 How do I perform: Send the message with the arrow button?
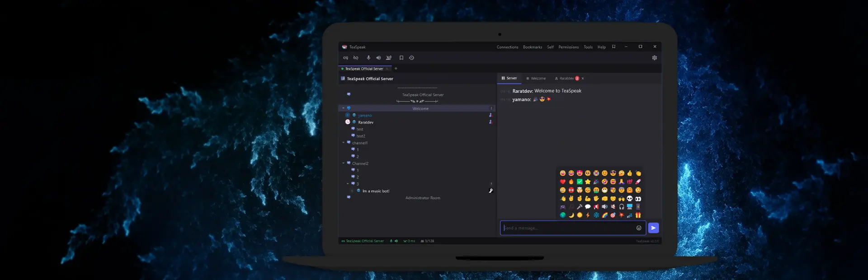pyautogui.click(x=653, y=228)
